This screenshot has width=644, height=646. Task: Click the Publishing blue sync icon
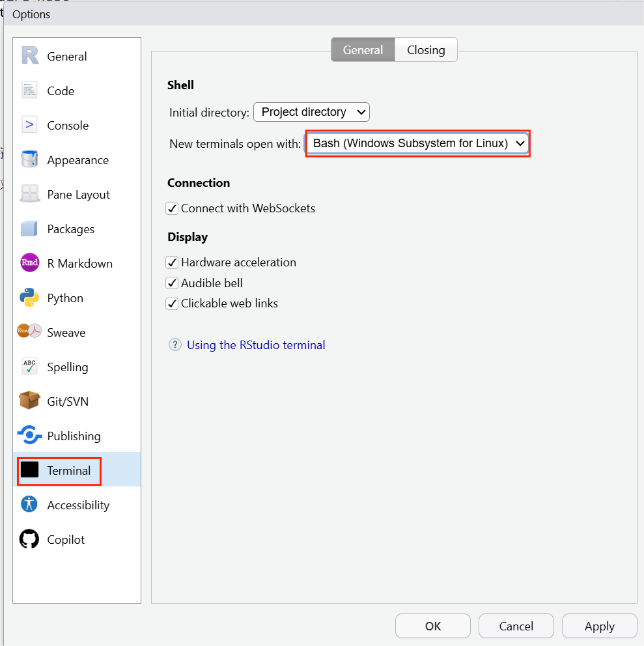coord(30,434)
